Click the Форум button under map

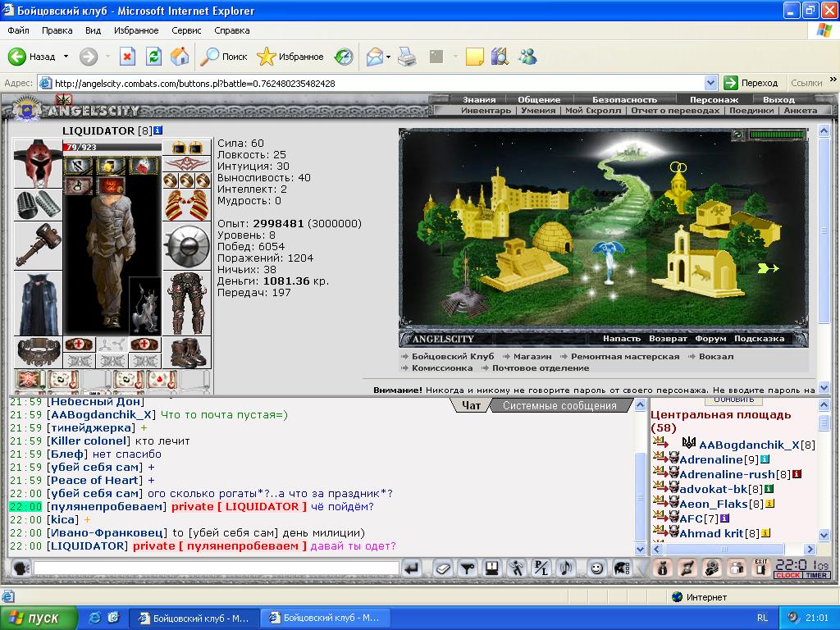pyautogui.click(x=710, y=339)
